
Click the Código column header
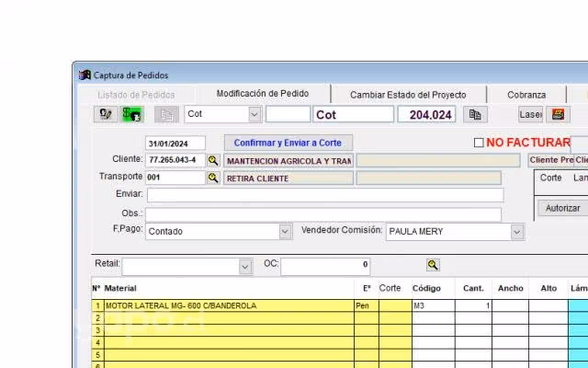[x=426, y=288]
